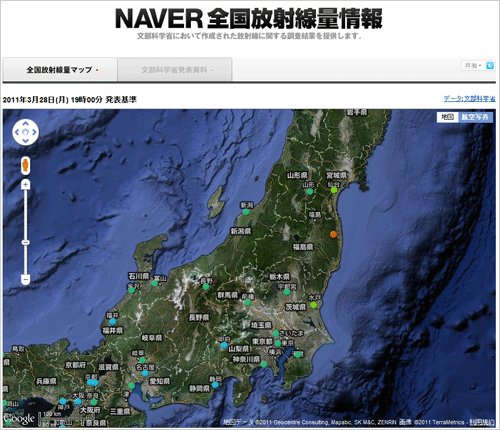Click the zoom slider handle
The image size is (500, 430).
point(26,242)
